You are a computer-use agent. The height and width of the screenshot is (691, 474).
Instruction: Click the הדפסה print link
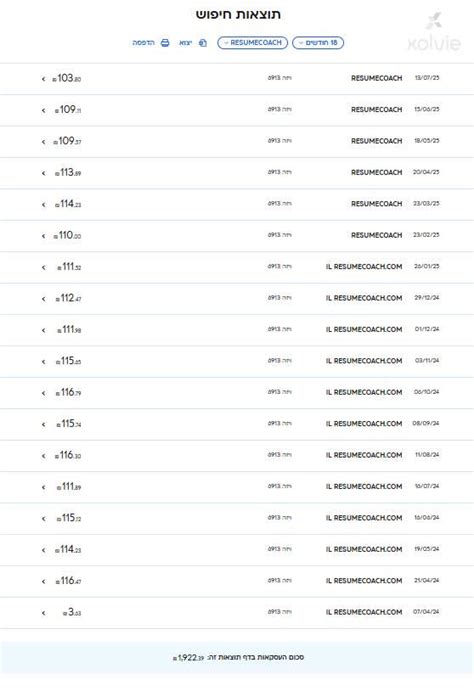coord(144,43)
